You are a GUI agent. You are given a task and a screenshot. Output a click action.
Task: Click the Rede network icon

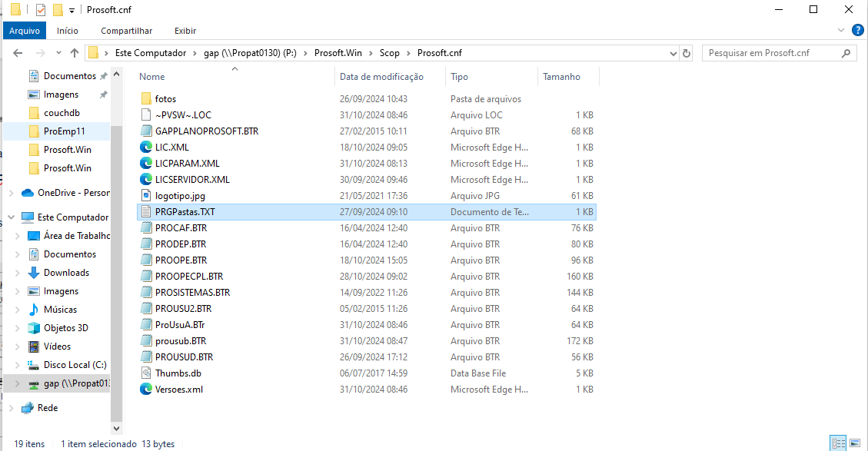(x=28, y=408)
